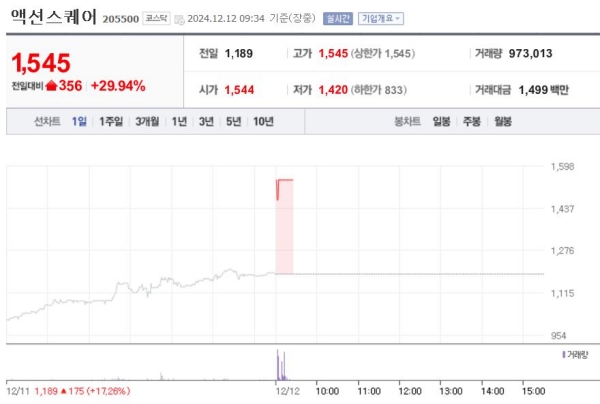
Task: Click the calendar icon beside the timestamp
Action: (x=179, y=19)
